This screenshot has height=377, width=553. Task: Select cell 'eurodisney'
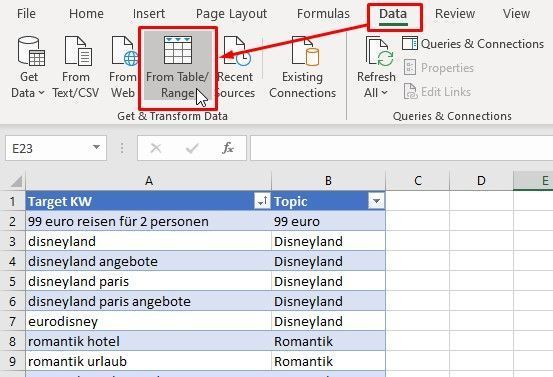[x=148, y=321]
